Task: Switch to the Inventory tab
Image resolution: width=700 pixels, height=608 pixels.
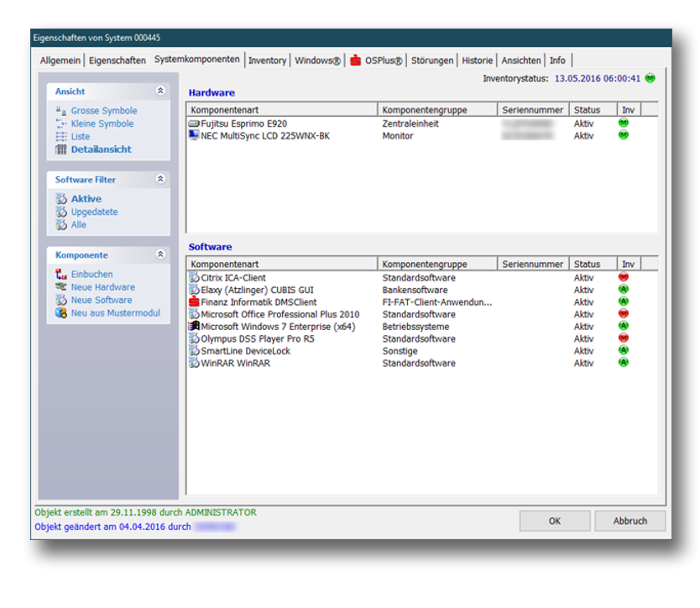Action: pos(267,60)
